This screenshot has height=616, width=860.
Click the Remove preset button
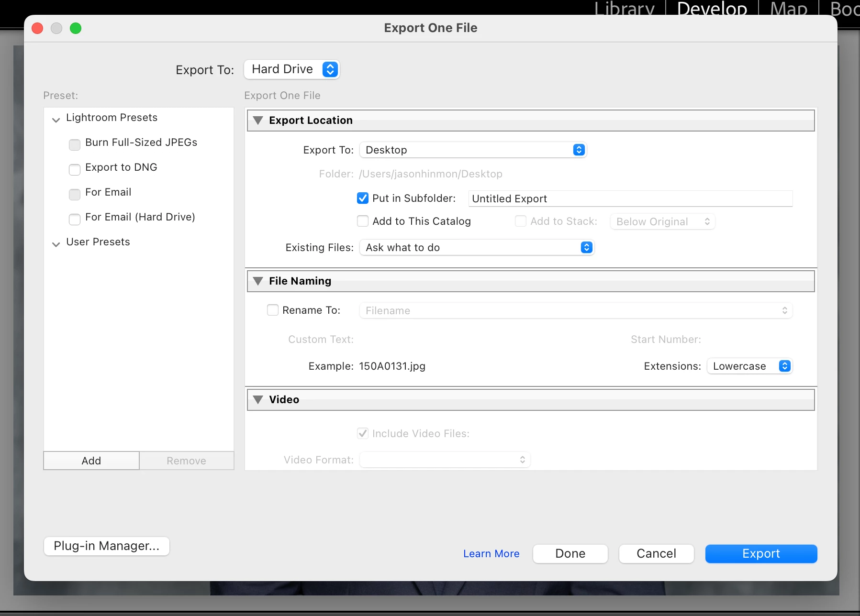click(187, 461)
